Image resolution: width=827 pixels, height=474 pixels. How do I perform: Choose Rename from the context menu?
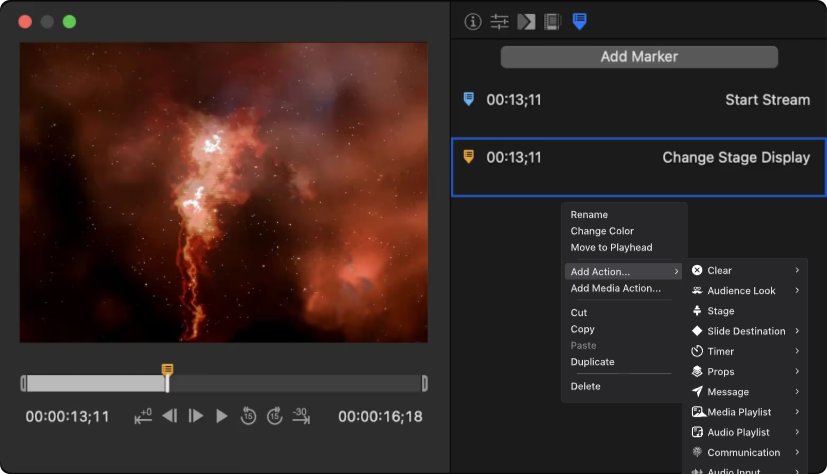point(589,215)
